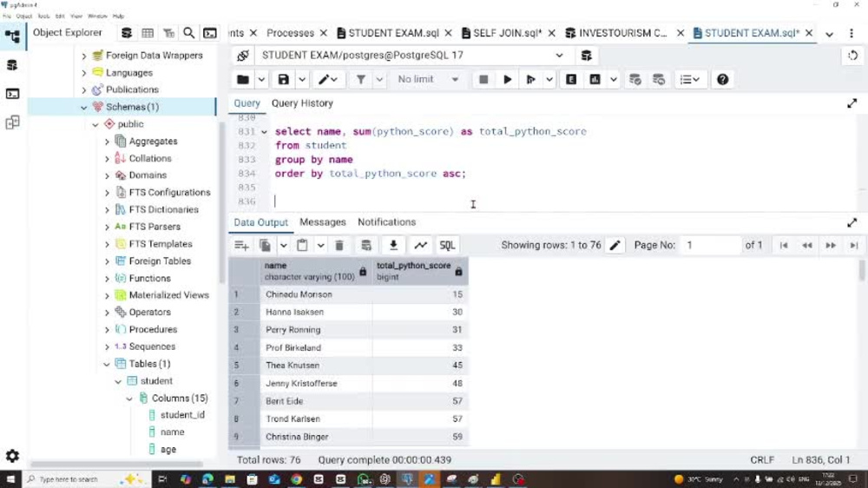The image size is (868, 488).
Task: Open the File menu
Action: pos(7,16)
